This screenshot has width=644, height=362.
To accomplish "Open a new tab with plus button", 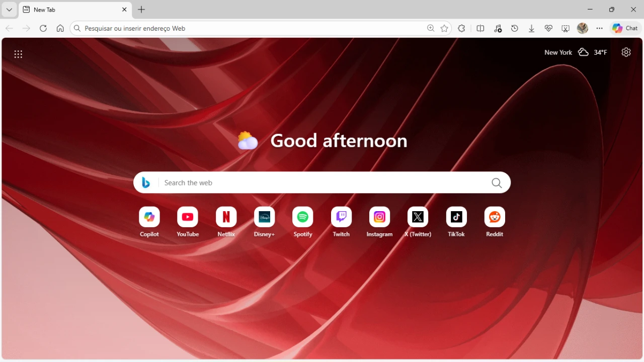I will 141,10.
